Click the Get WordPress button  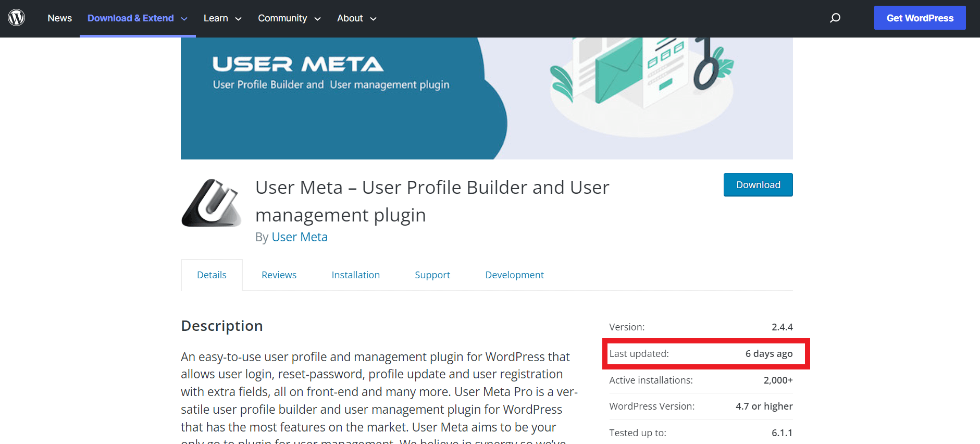920,18
